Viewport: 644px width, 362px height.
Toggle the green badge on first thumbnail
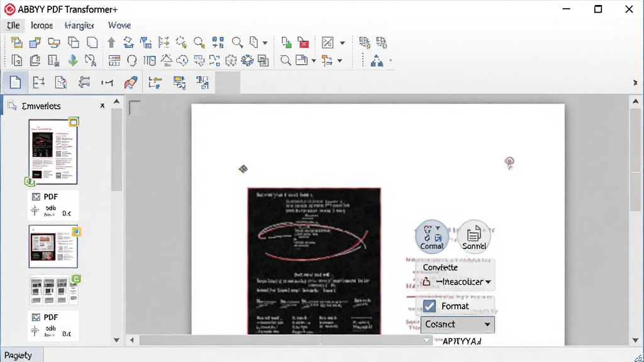(29, 182)
